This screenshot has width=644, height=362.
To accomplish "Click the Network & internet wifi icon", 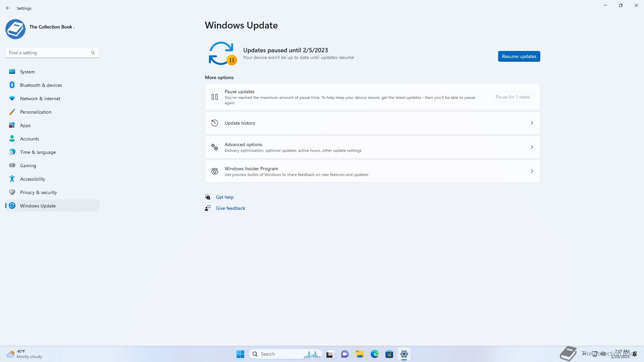I will (x=12, y=98).
